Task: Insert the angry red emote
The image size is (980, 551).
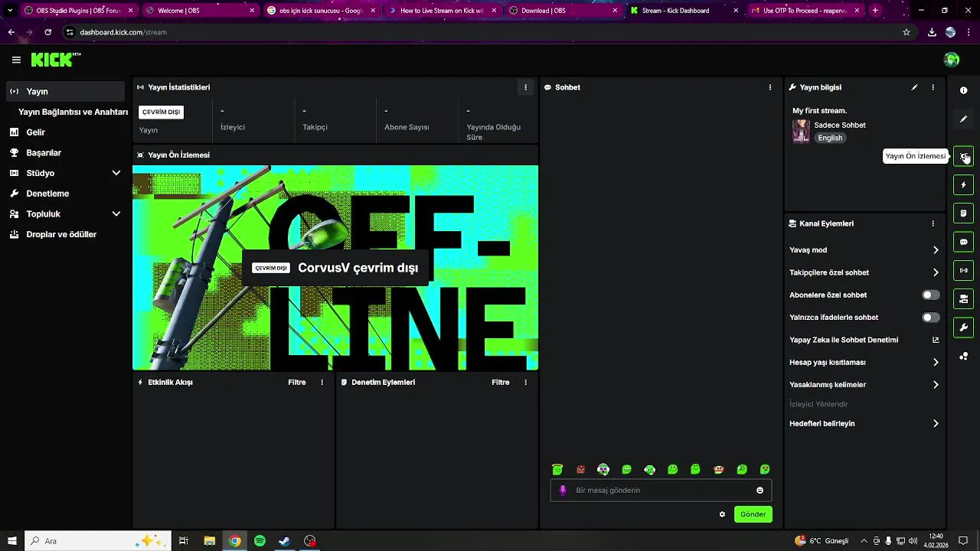Action: coord(580,469)
